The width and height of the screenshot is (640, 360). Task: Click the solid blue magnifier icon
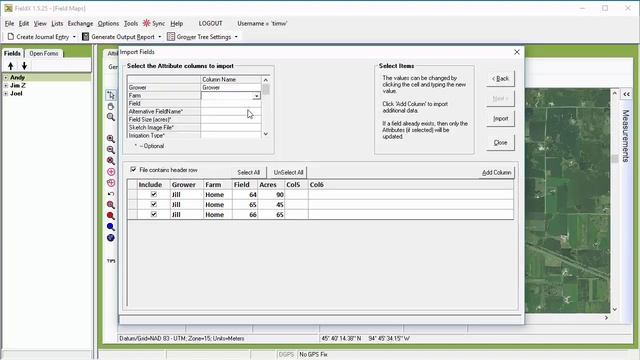pos(111,227)
